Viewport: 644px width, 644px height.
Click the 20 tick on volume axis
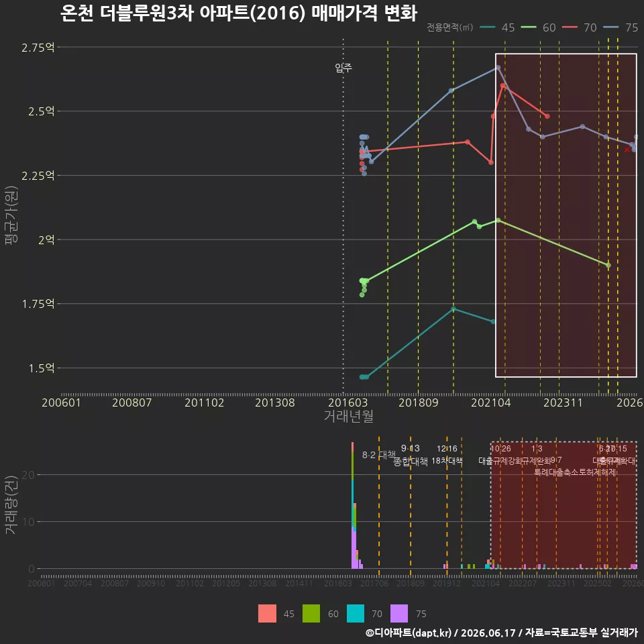28,475
